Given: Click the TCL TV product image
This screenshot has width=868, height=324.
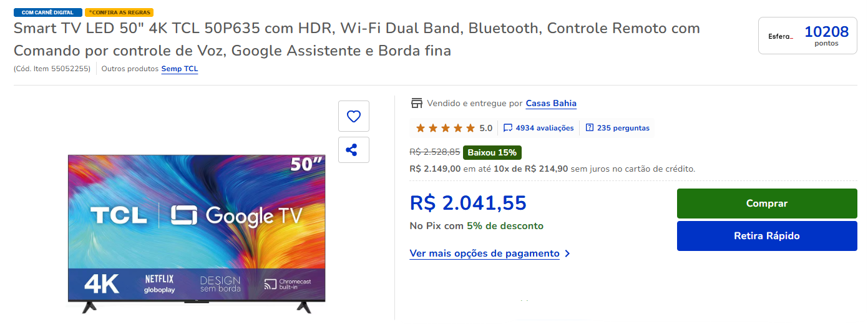Looking at the screenshot, I should tap(197, 233).
